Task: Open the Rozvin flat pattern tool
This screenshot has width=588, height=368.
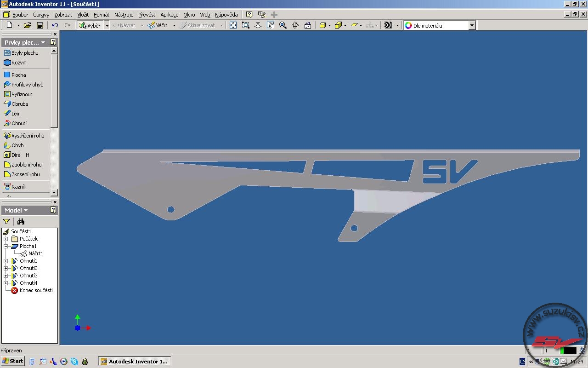Action: pos(18,63)
